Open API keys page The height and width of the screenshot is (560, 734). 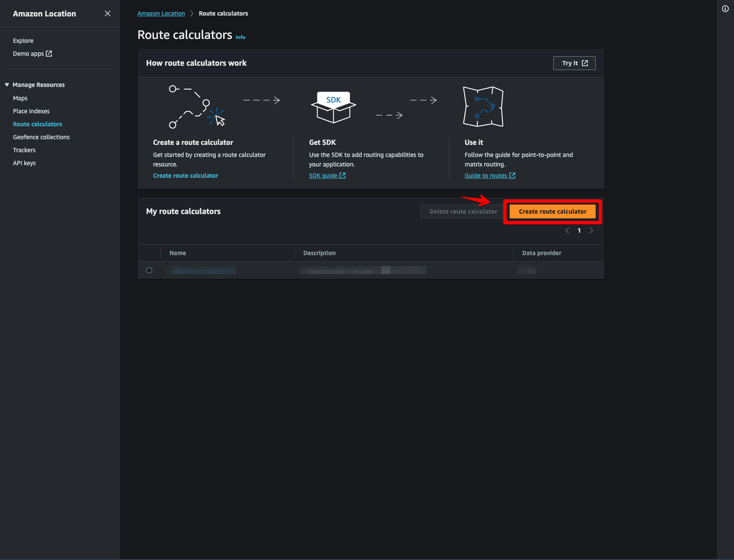(24, 163)
